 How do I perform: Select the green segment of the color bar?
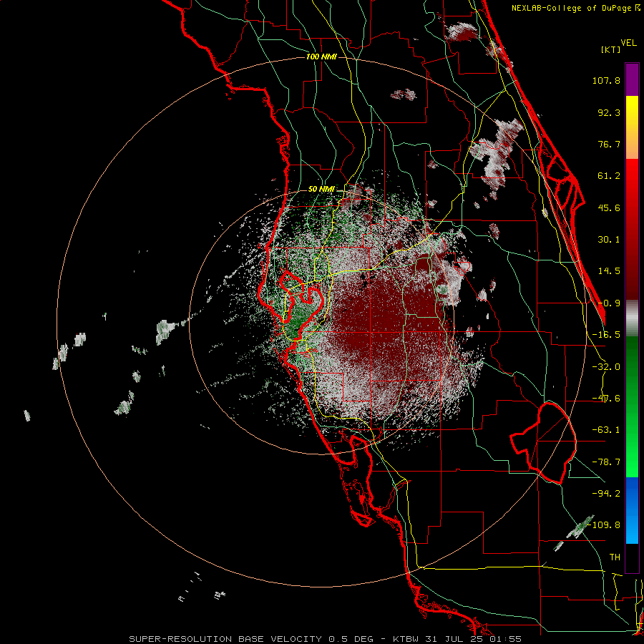632,406
